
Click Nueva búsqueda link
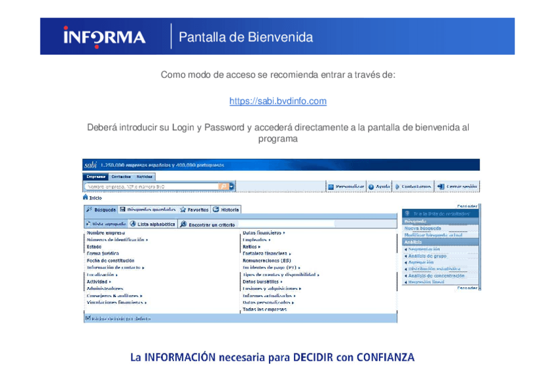pyautogui.click(x=423, y=228)
